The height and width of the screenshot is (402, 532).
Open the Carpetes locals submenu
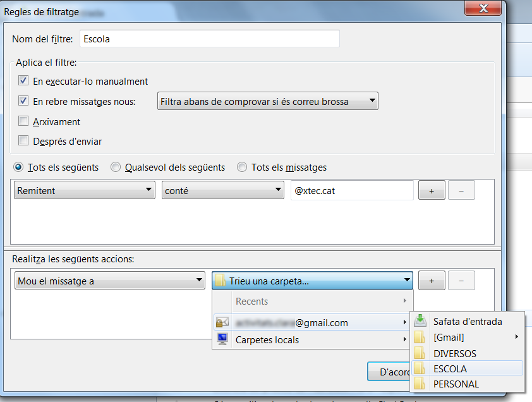click(313, 339)
